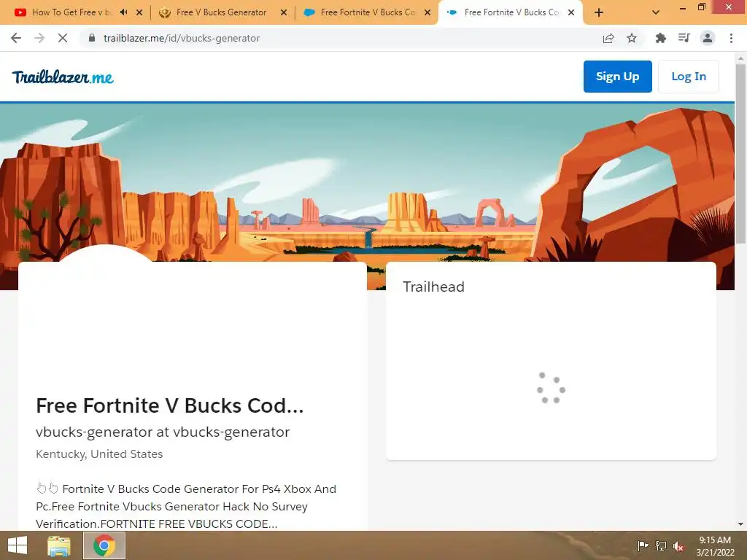Open the Windows Start menu
The width and height of the screenshot is (747, 560).
(18, 545)
